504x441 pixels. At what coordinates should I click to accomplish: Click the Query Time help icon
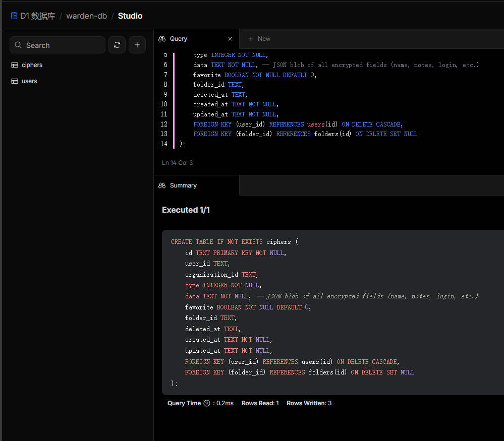point(206,403)
